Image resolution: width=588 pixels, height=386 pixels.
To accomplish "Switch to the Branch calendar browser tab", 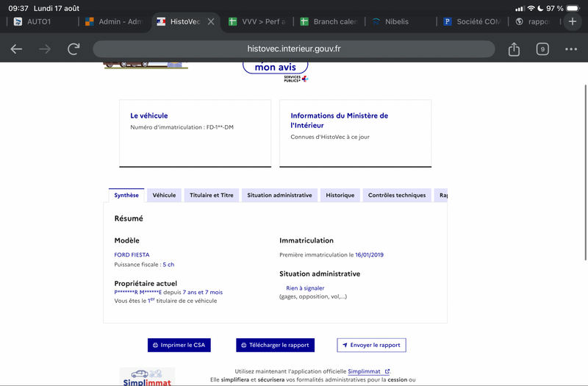I will click(329, 22).
